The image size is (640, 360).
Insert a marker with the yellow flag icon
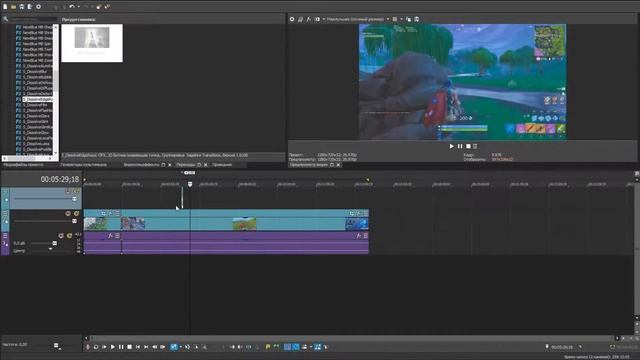(268, 347)
